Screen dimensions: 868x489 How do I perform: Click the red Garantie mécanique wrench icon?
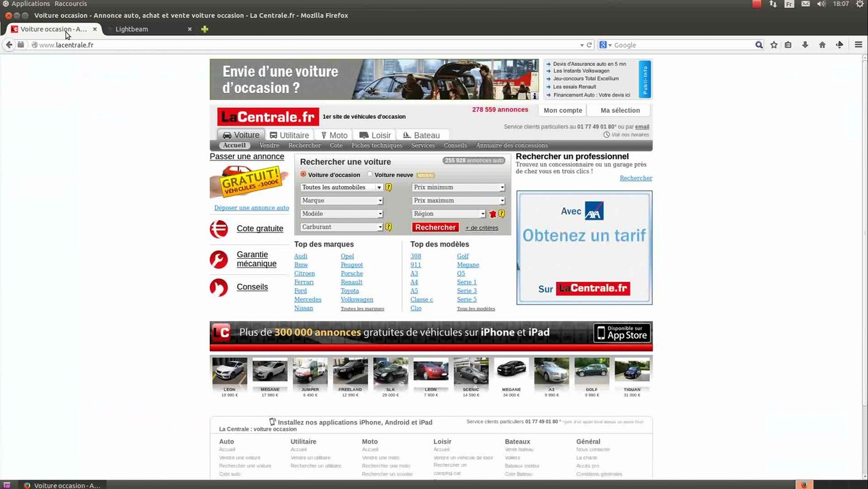pyautogui.click(x=219, y=259)
